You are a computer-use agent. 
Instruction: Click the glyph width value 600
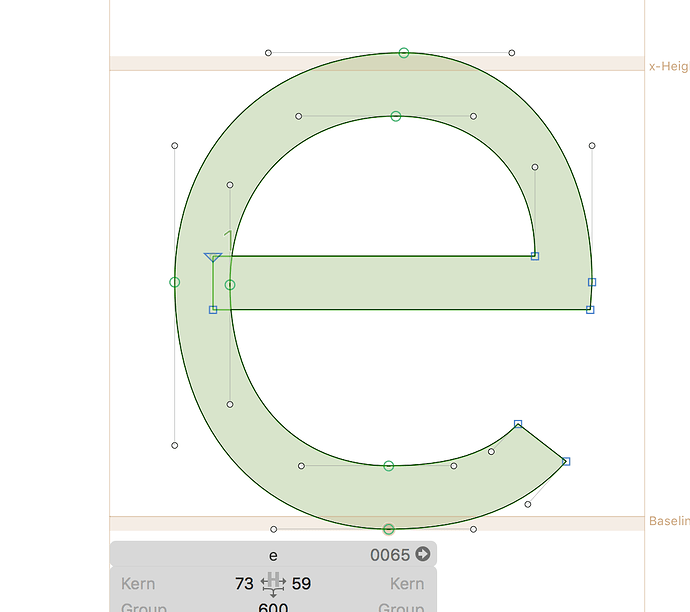click(273, 607)
